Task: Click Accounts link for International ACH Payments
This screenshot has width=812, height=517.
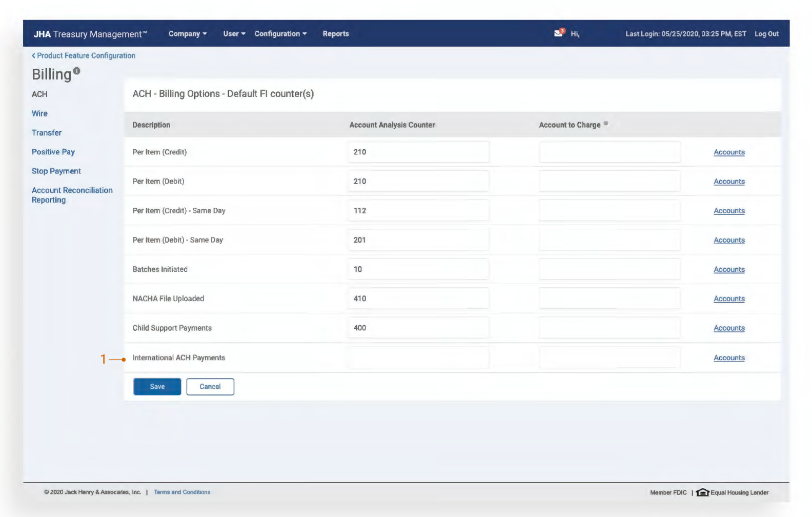Action: (x=729, y=358)
